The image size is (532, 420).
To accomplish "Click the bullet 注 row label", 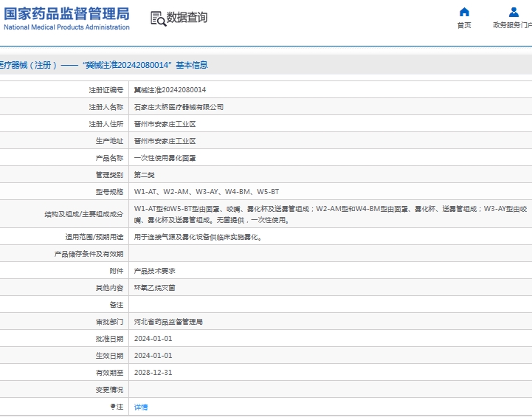I will click(x=117, y=407).
